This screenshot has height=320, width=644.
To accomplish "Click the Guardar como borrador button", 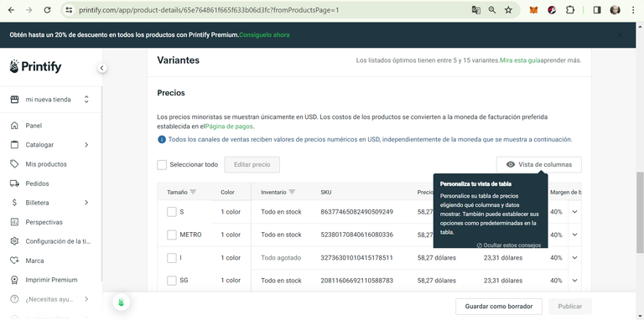I will tap(499, 307).
